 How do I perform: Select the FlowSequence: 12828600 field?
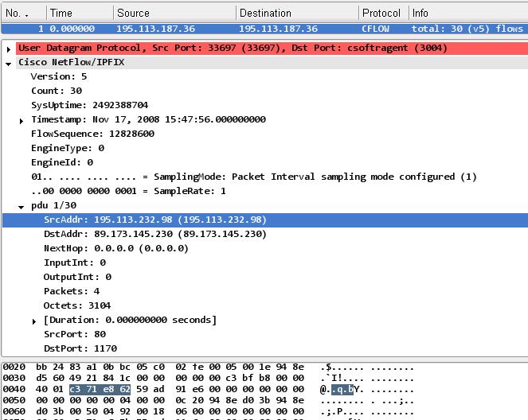pyautogui.click(x=92, y=134)
